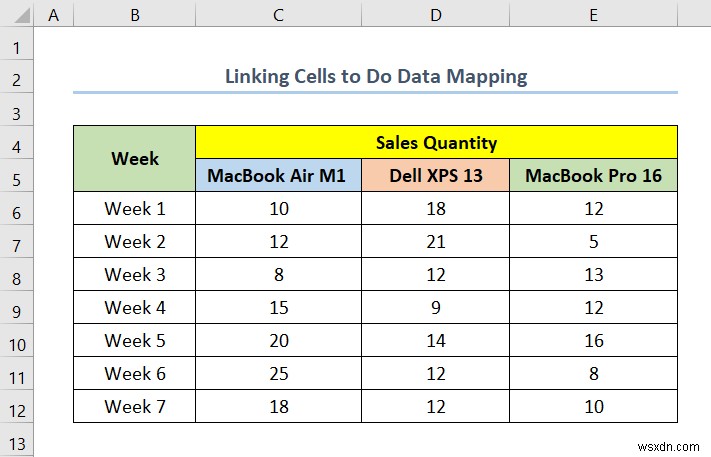
Task: Select Week 6 Dell XPS 13 value 12
Action: click(x=435, y=374)
